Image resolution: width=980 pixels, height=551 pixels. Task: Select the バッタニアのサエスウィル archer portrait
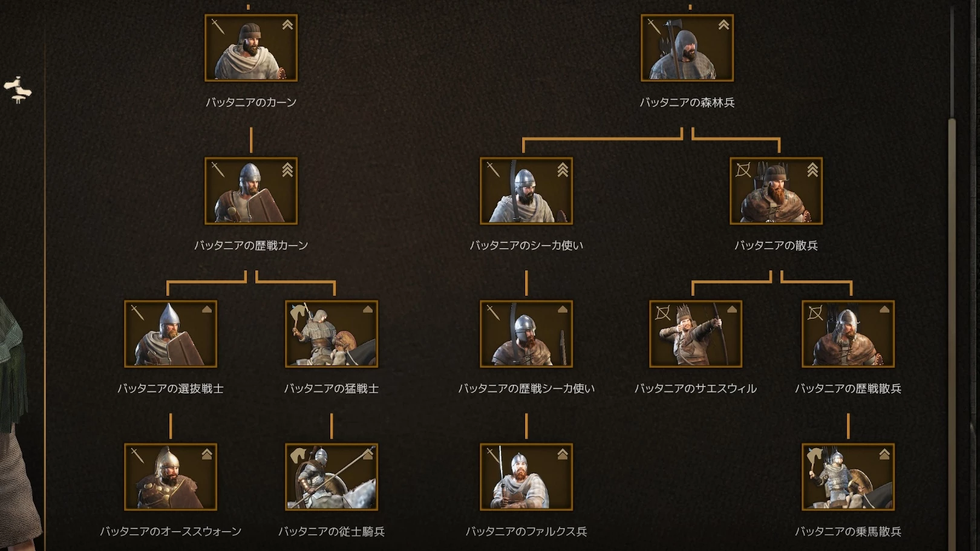(x=696, y=334)
